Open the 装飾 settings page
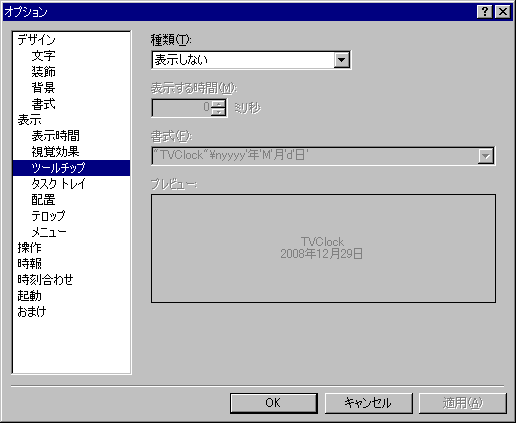 [x=43, y=72]
